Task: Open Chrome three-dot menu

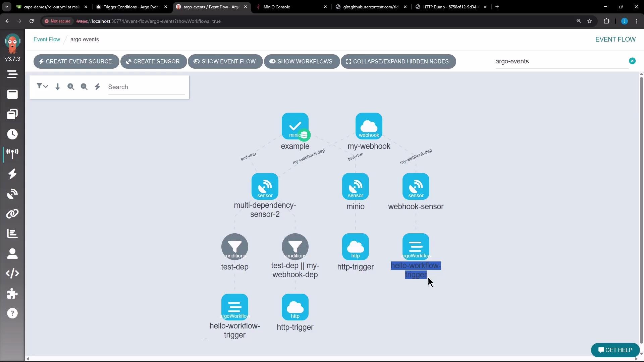Action: point(637,21)
